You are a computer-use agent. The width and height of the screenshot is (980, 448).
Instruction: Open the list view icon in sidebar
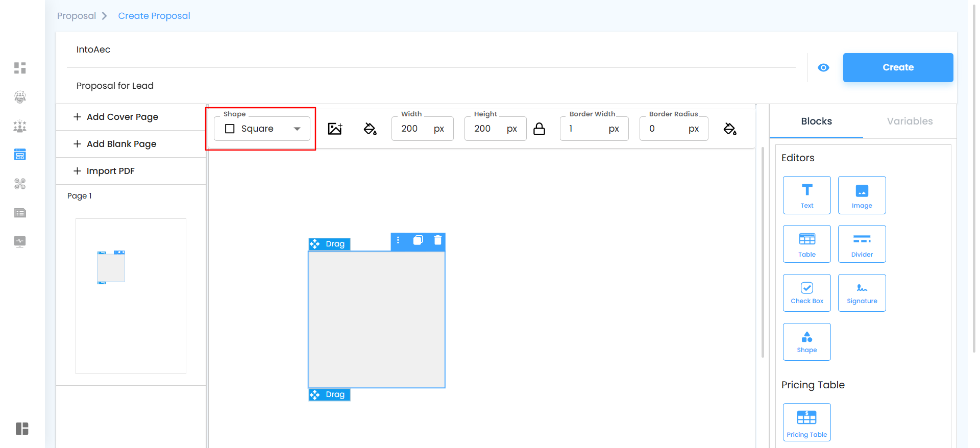click(20, 213)
